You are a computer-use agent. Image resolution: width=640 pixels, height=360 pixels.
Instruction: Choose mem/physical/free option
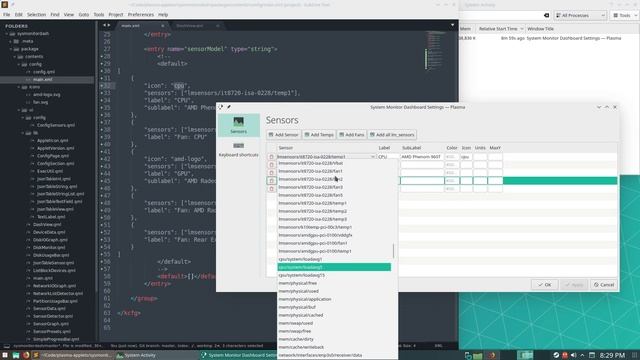coord(334,283)
